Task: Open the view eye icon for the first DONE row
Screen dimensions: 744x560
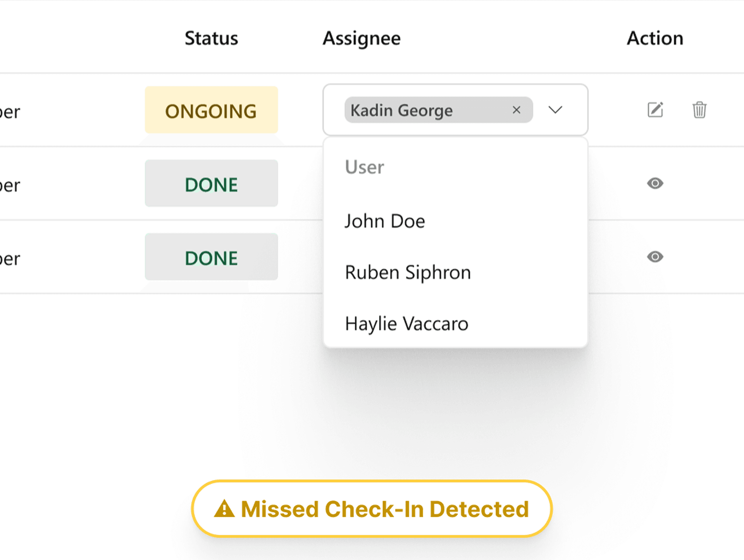Action: coord(655,184)
